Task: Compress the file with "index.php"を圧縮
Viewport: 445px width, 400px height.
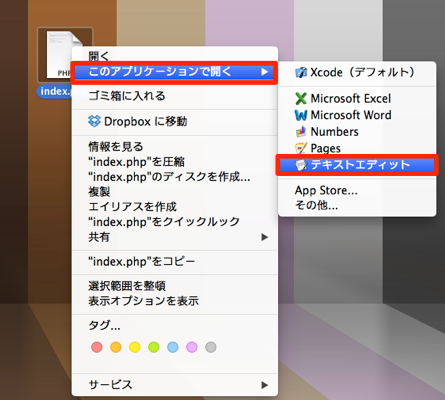Action: click(x=175, y=162)
